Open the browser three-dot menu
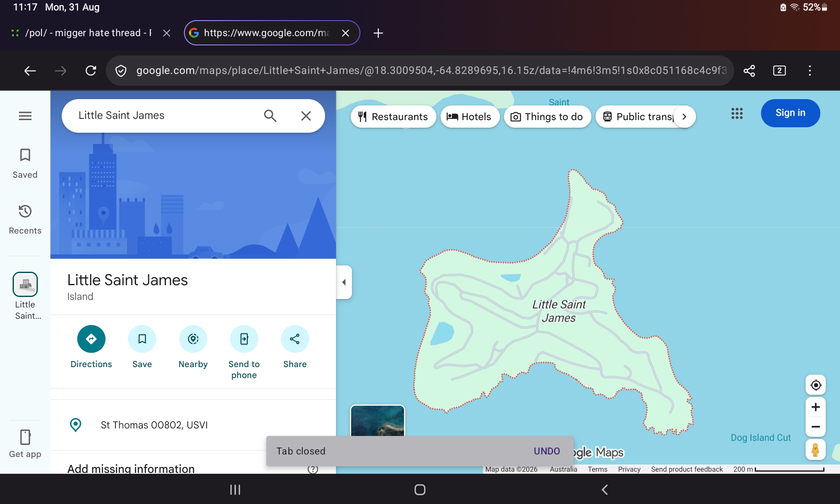The width and height of the screenshot is (840, 504). pos(810,71)
